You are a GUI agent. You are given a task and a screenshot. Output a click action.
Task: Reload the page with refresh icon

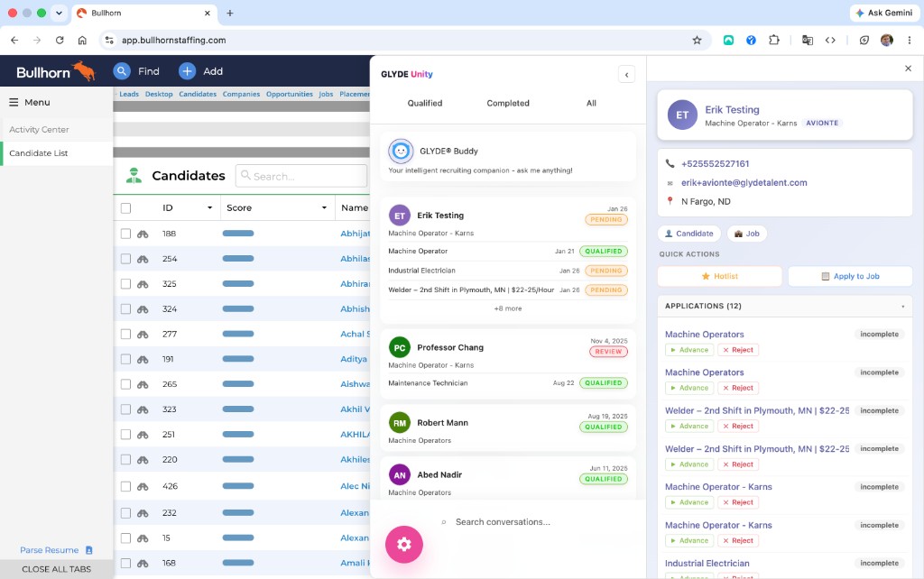60,40
